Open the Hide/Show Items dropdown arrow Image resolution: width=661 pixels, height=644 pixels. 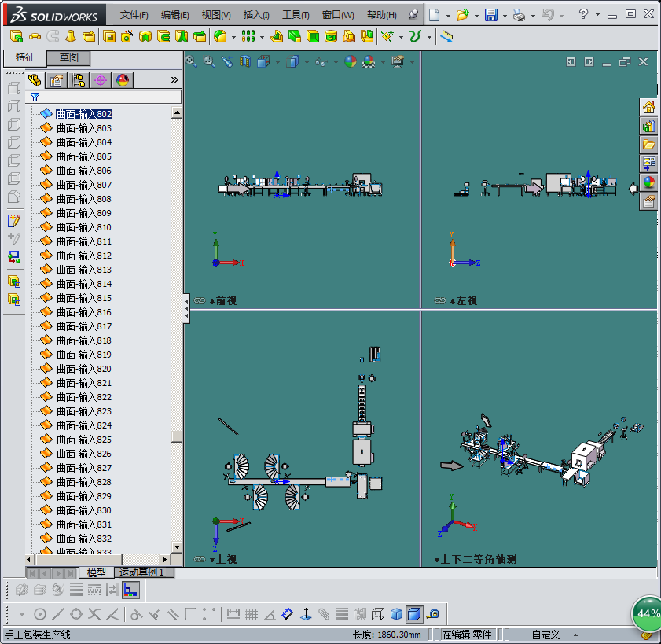[x=336, y=62]
